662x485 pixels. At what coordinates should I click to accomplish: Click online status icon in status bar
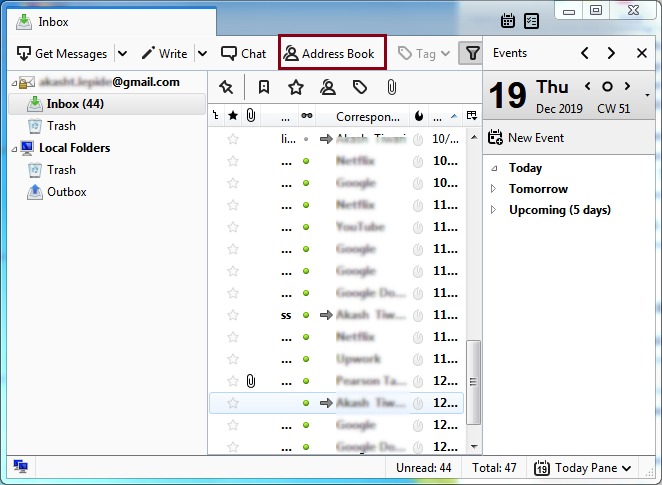20,467
